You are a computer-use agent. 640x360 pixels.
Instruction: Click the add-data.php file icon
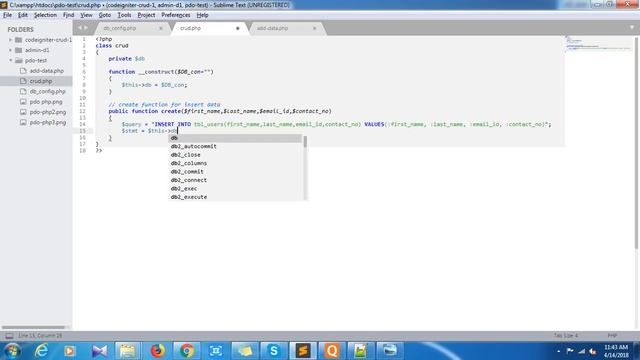pos(23,71)
